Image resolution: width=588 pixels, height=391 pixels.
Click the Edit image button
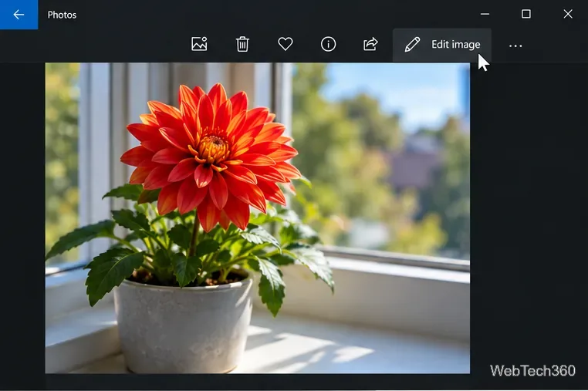[x=441, y=45]
